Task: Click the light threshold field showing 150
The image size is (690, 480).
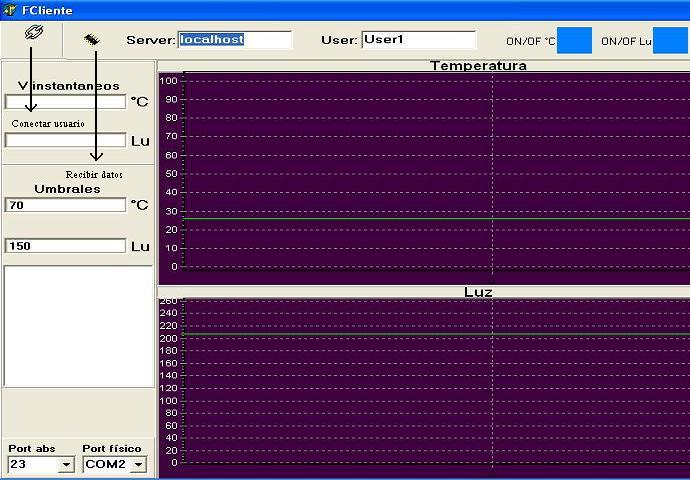Action: (65, 246)
